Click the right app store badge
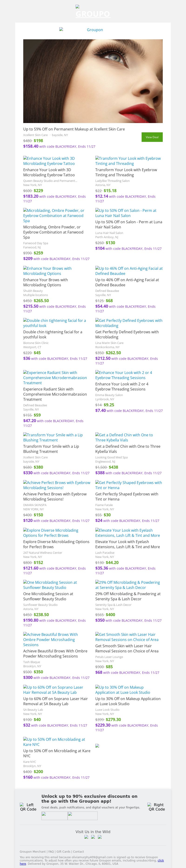This screenshot has height=868, width=186. tap(83, 816)
